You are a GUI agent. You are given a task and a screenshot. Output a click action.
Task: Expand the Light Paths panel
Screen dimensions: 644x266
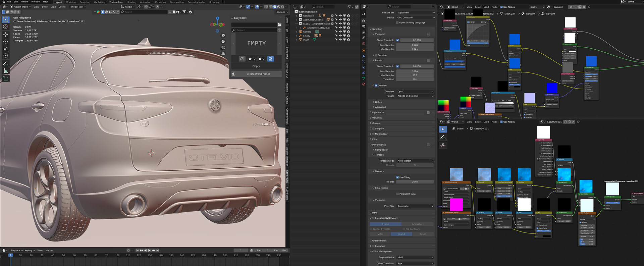coord(378,112)
